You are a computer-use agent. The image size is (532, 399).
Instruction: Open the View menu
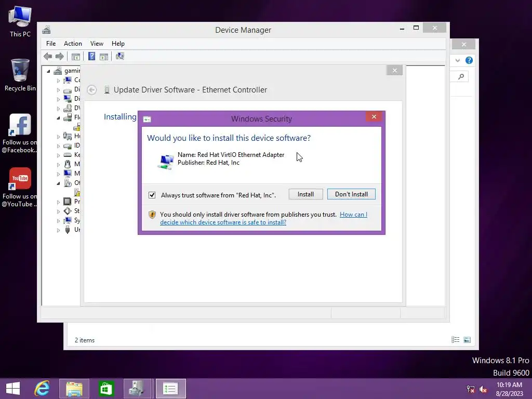[x=97, y=44]
